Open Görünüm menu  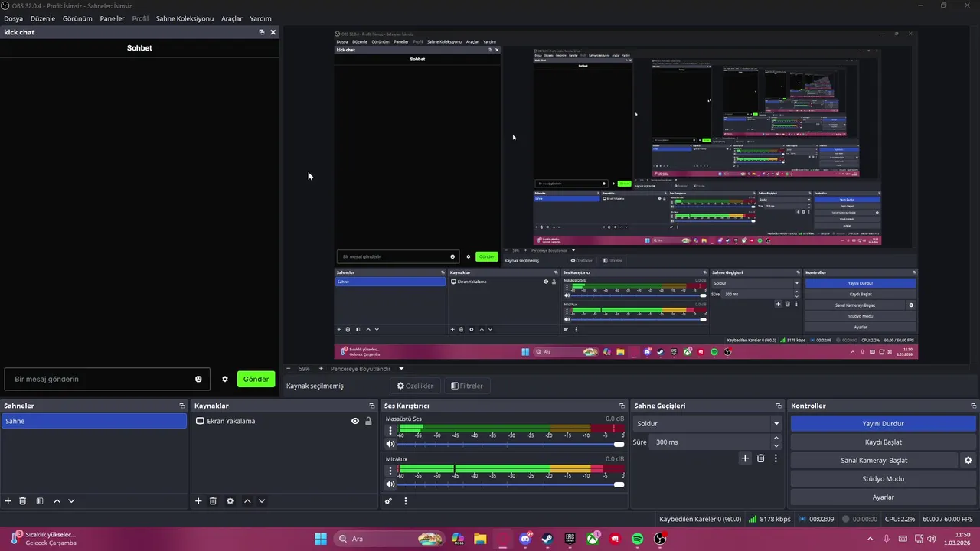coord(77,18)
